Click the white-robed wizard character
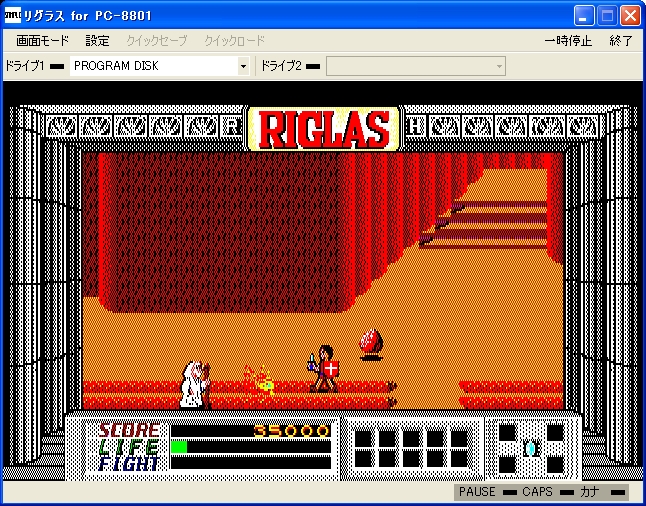Image resolution: width=646 pixels, height=506 pixels. coord(195,385)
